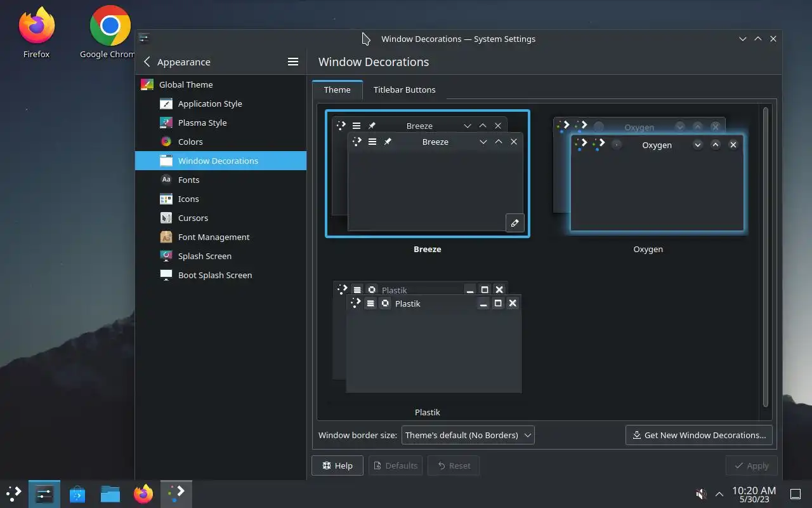The image size is (812, 508).
Task: Open Global Theme settings
Action: click(221, 84)
